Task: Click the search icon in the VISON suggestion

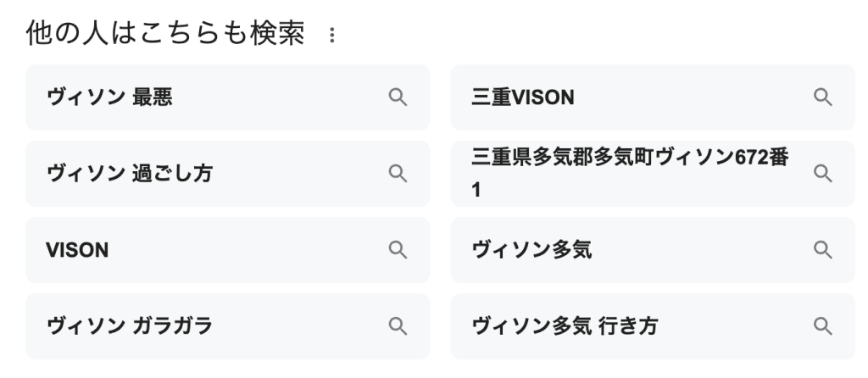Action: 398,250
